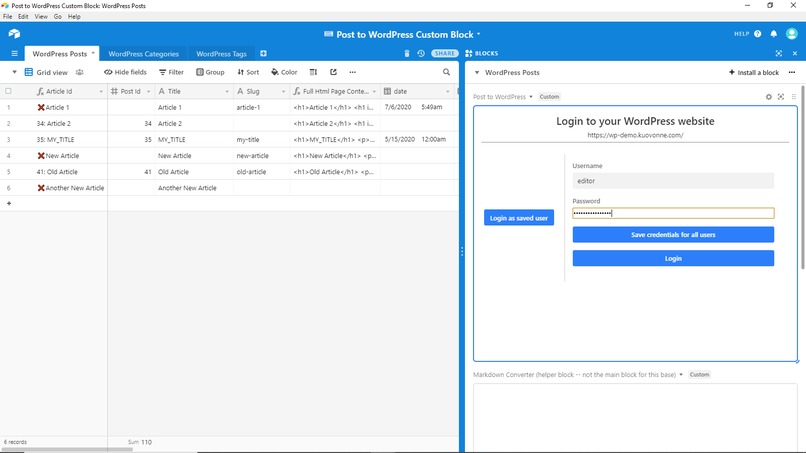
Task: Open Article Id column dropdown
Action: [x=101, y=92]
